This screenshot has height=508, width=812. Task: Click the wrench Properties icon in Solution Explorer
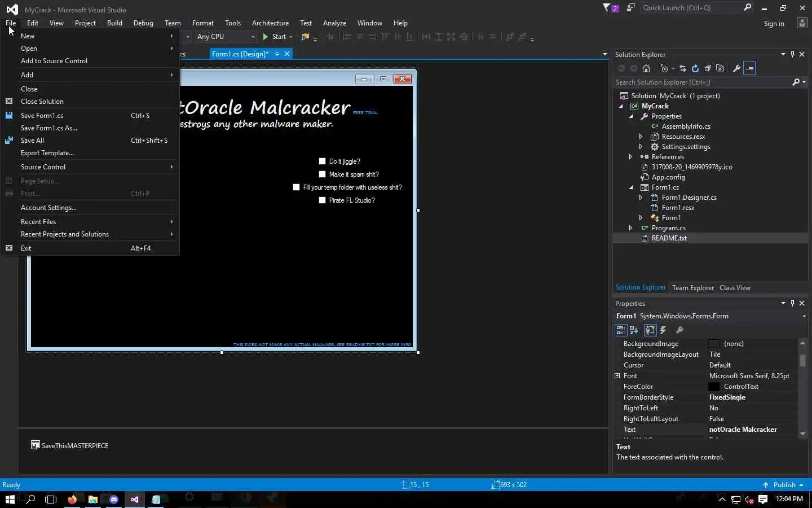click(736, 68)
